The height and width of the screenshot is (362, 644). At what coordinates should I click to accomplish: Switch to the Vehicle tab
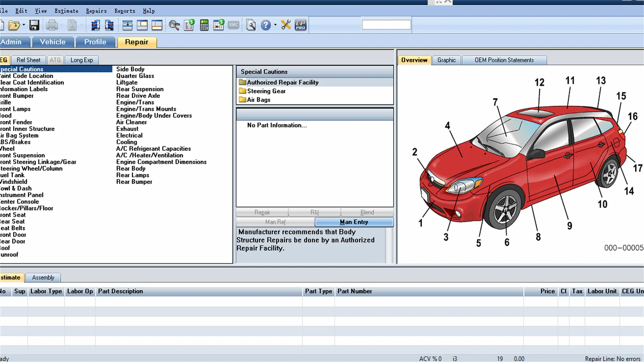53,42
